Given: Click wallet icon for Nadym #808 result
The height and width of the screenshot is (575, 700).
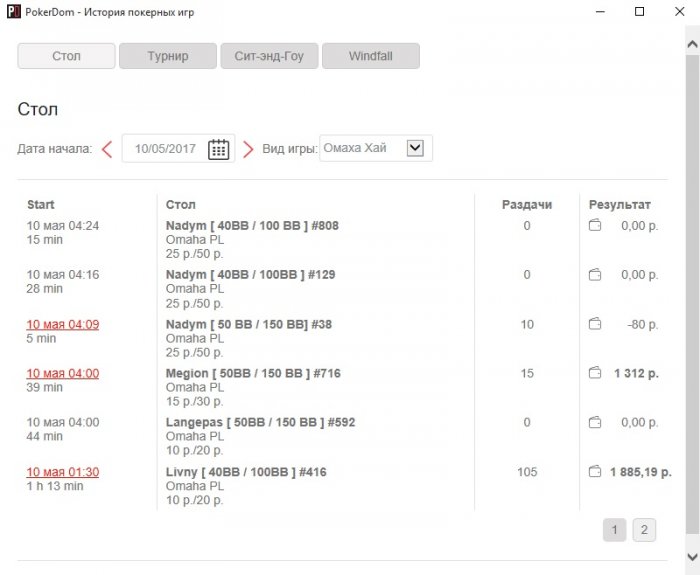Looking at the screenshot, I should (x=594, y=226).
